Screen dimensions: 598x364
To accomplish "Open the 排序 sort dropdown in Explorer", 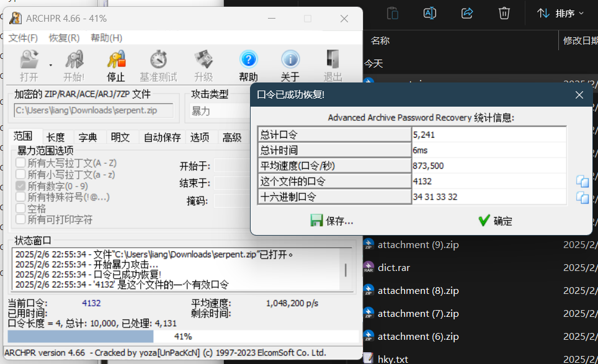I will pos(560,14).
